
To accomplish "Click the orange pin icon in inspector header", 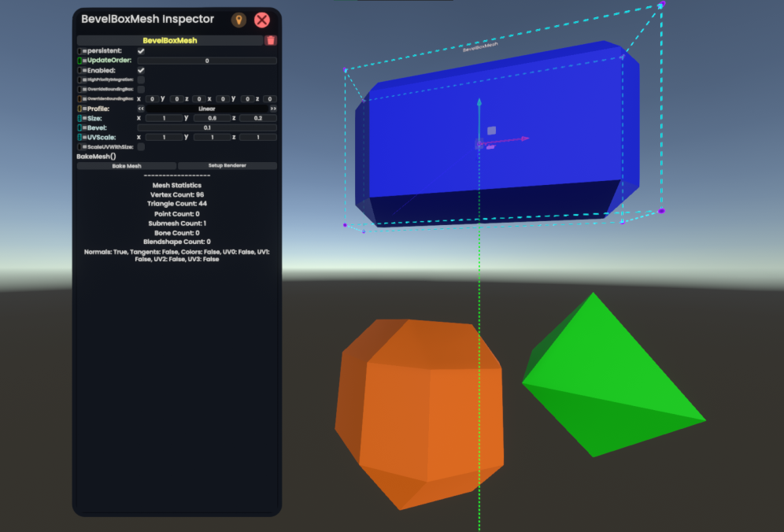I will pyautogui.click(x=239, y=20).
